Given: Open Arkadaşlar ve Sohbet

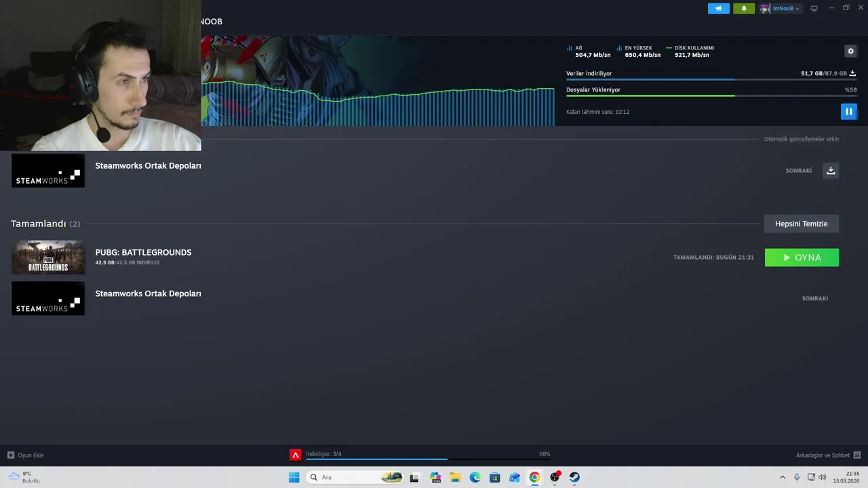Looking at the screenshot, I should [823, 455].
